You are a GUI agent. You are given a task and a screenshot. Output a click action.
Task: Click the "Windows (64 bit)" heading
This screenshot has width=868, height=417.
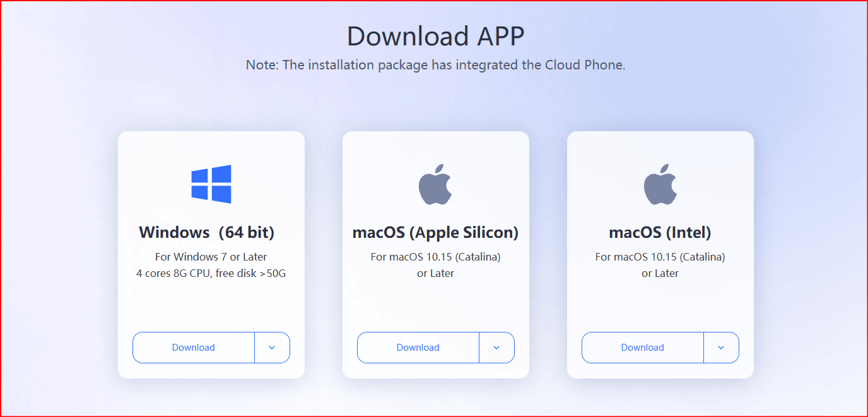pyautogui.click(x=207, y=232)
